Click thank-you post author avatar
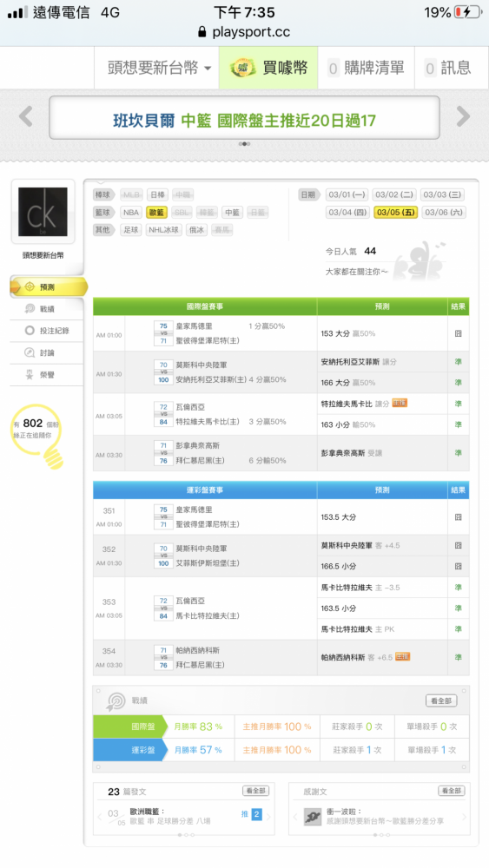Screen dimensions: 489x868 pyautogui.click(x=313, y=817)
